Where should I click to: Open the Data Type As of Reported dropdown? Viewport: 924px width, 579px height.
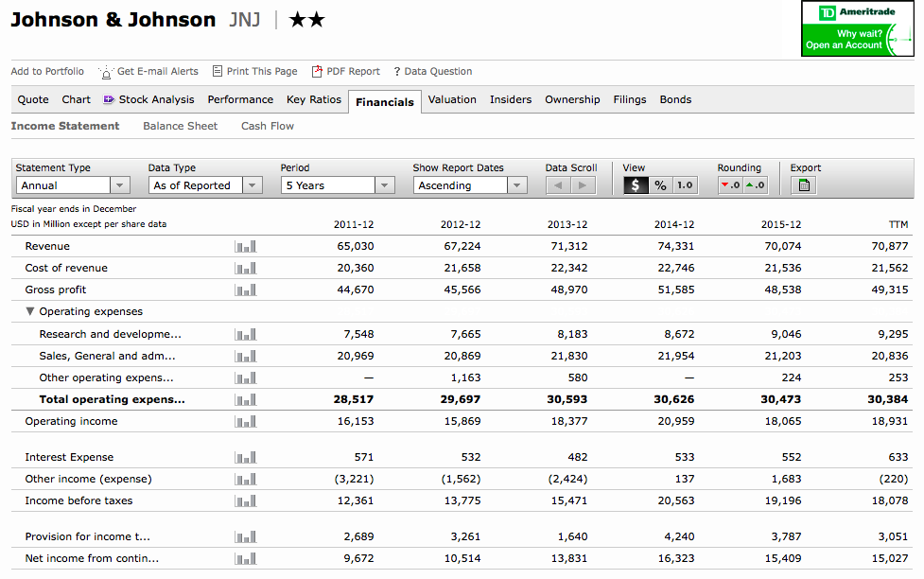[205, 185]
